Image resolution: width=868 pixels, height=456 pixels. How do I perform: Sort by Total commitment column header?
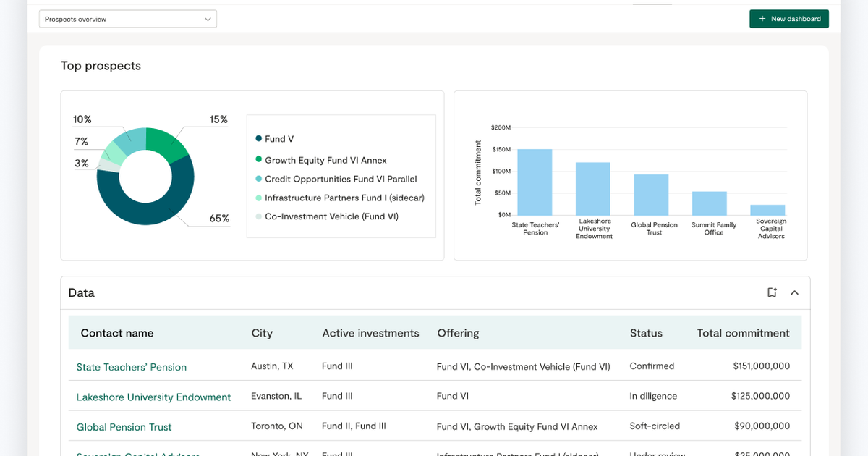click(743, 333)
